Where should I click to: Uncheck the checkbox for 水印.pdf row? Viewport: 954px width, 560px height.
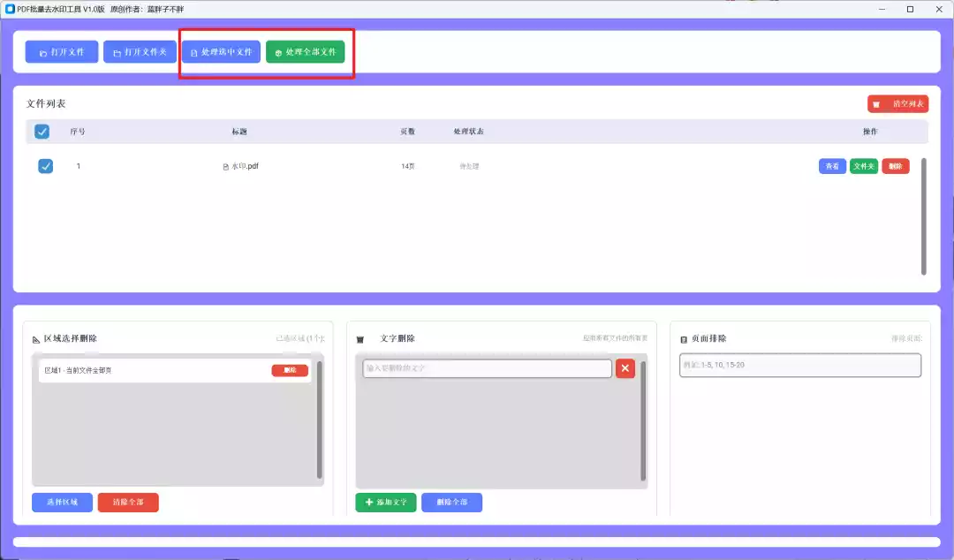point(45,166)
